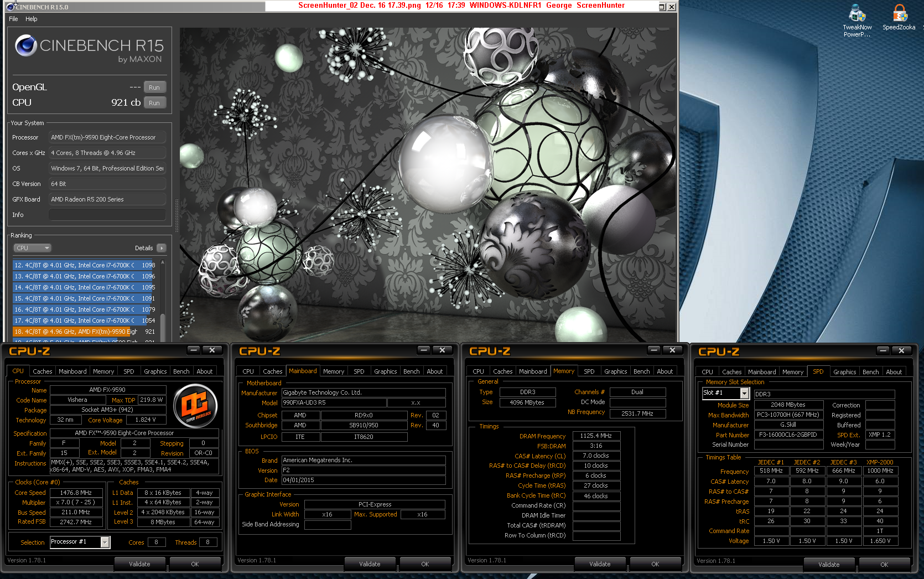Click the Max TDP value 219.8 W
The image size is (924, 579).
[x=152, y=400]
